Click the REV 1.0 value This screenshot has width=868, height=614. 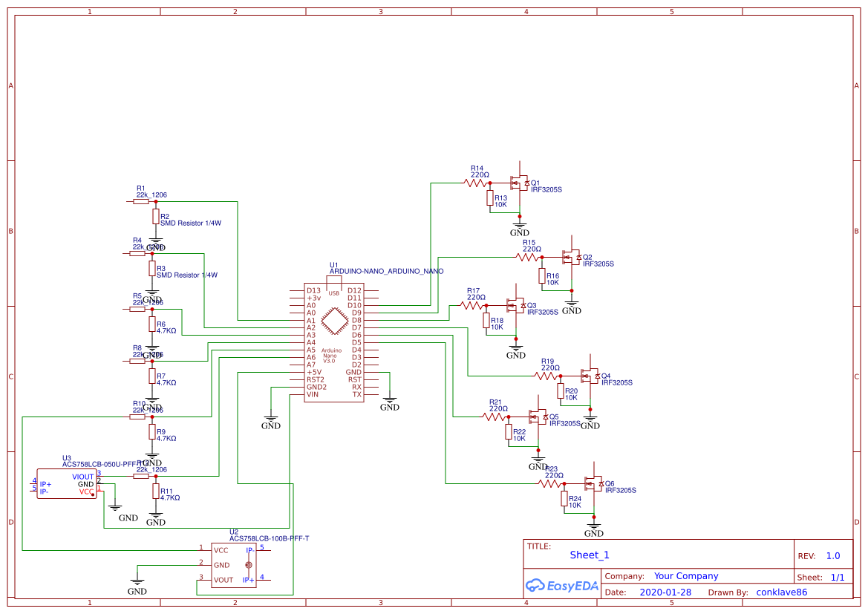(832, 555)
